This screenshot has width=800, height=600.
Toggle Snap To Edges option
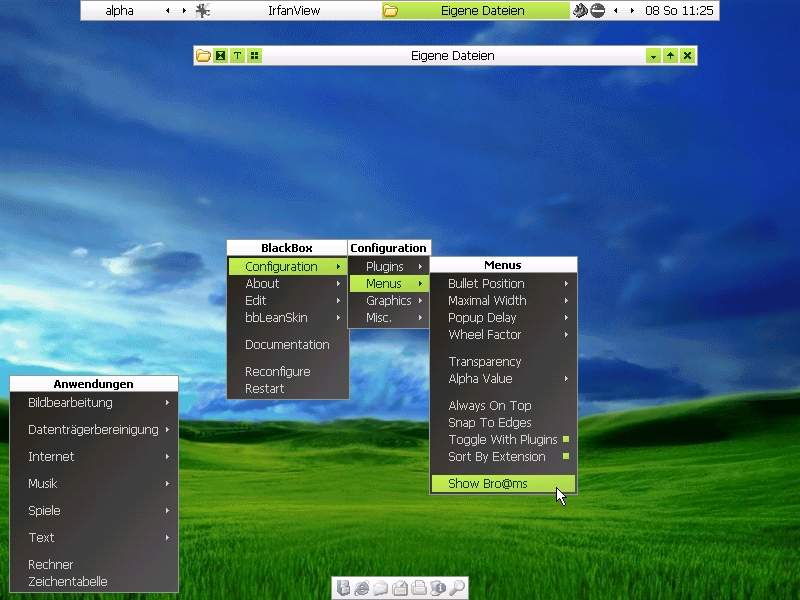click(504, 422)
